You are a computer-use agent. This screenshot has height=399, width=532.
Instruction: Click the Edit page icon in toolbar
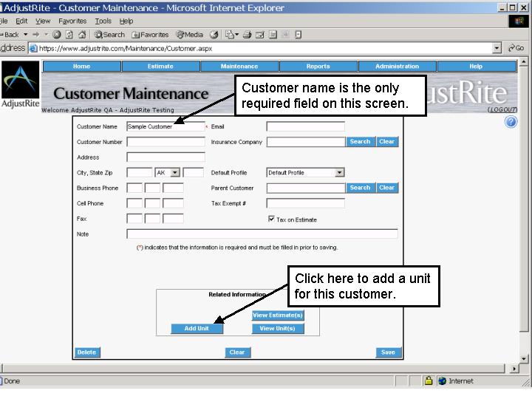coord(260,35)
